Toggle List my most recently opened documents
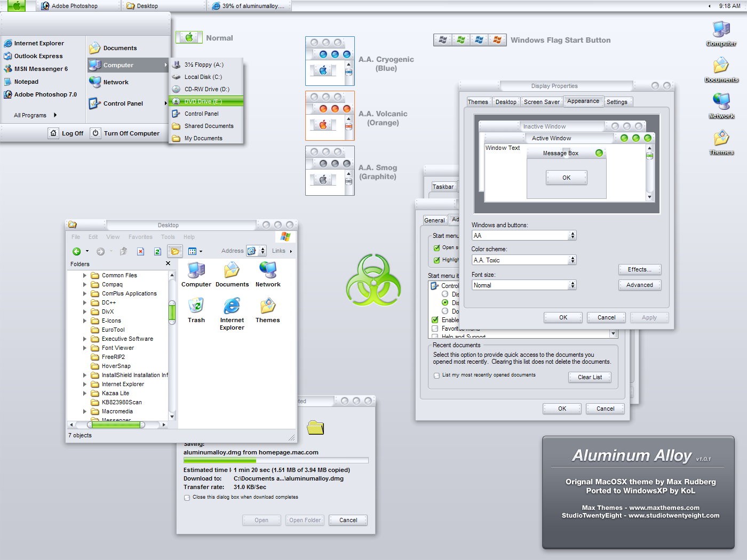Viewport: 747px width, 560px height. (x=437, y=375)
